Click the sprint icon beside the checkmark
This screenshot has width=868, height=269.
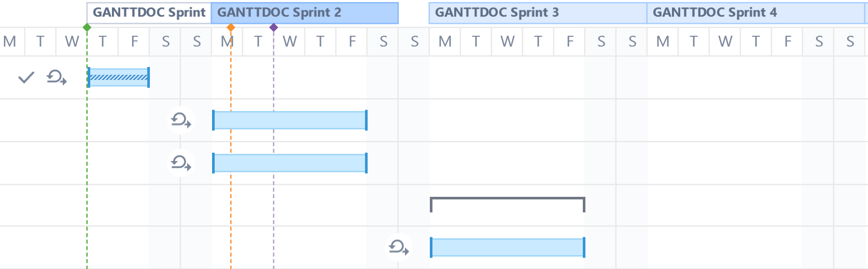pos(56,78)
